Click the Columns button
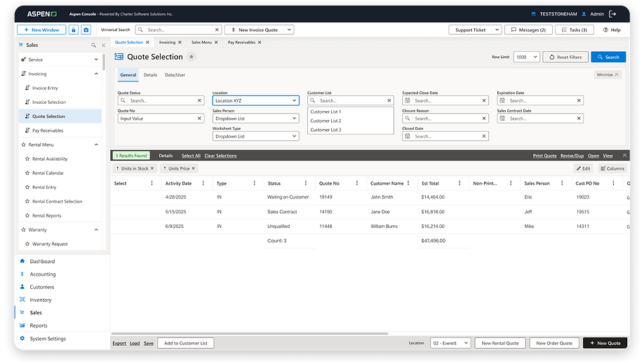The height and width of the screenshot is (362, 644). pyautogui.click(x=612, y=168)
